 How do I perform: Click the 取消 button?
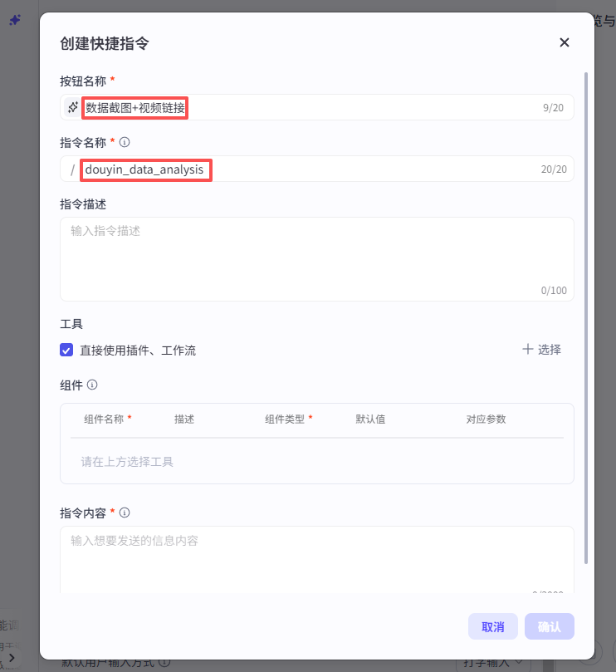click(x=493, y=626)
